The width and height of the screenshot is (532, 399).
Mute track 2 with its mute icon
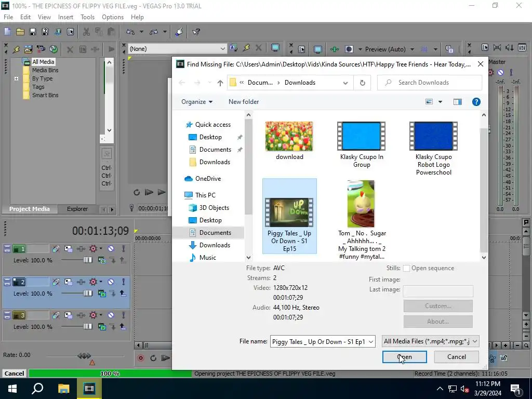(111, 282)
